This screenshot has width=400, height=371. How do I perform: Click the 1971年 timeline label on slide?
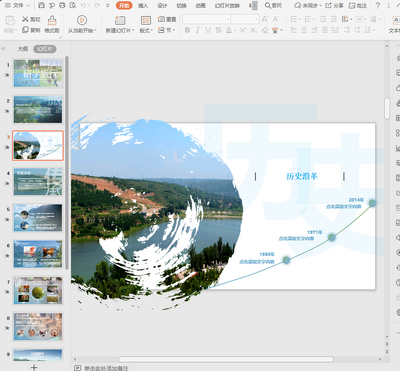click(314, 232)
